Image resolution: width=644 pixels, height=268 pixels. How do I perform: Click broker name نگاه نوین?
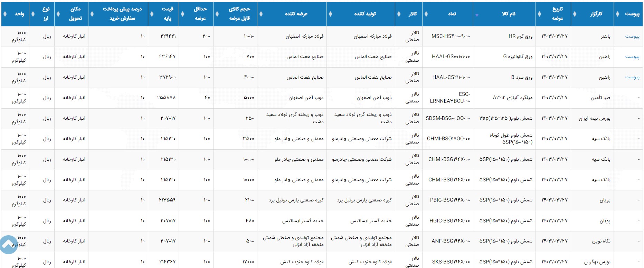click(x=601, y=241)
